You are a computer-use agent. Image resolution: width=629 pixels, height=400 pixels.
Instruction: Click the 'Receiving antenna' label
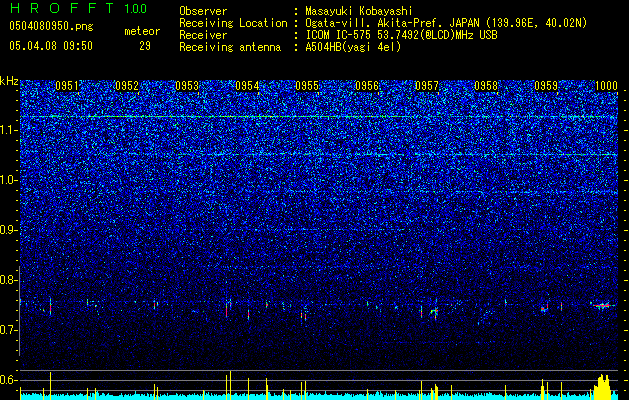click(230, 47)
